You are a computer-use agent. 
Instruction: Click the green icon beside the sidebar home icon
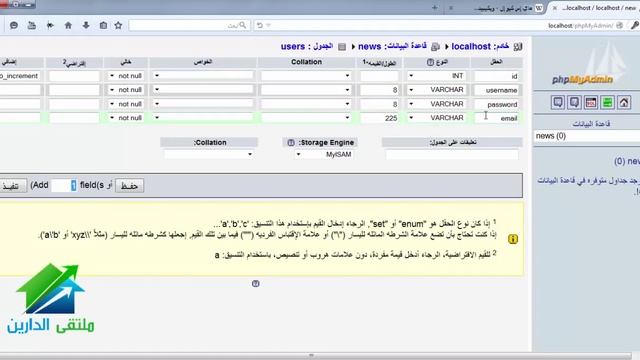607,102
